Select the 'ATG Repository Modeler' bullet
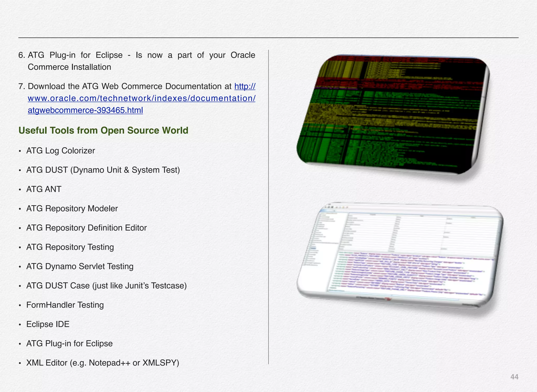This screenshot has width=537, height=392. pos(72,209)
